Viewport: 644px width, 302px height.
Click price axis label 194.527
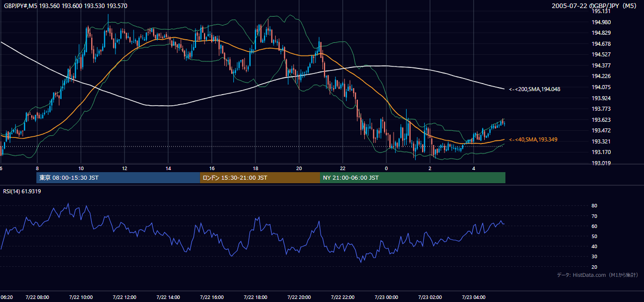601,54
